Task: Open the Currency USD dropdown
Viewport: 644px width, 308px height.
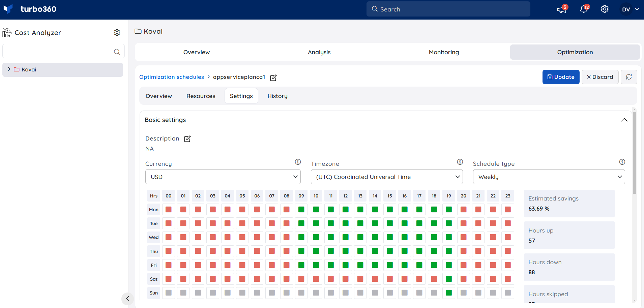Action: [223, 177]
